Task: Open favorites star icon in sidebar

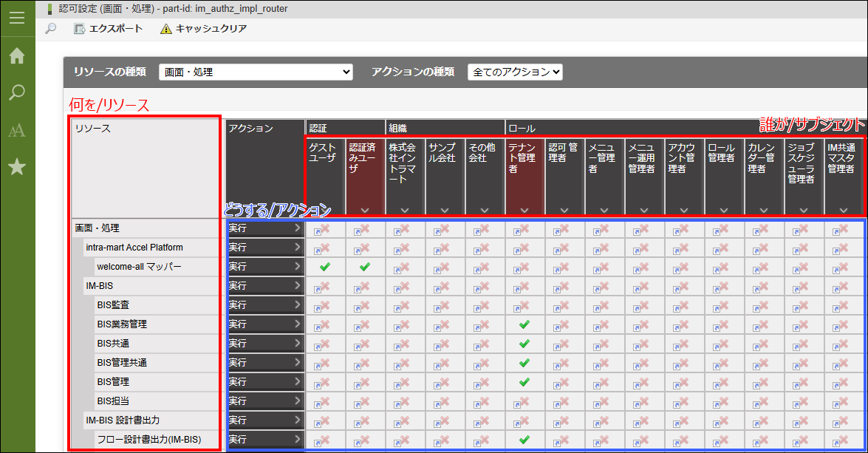Action: [17, 168]
